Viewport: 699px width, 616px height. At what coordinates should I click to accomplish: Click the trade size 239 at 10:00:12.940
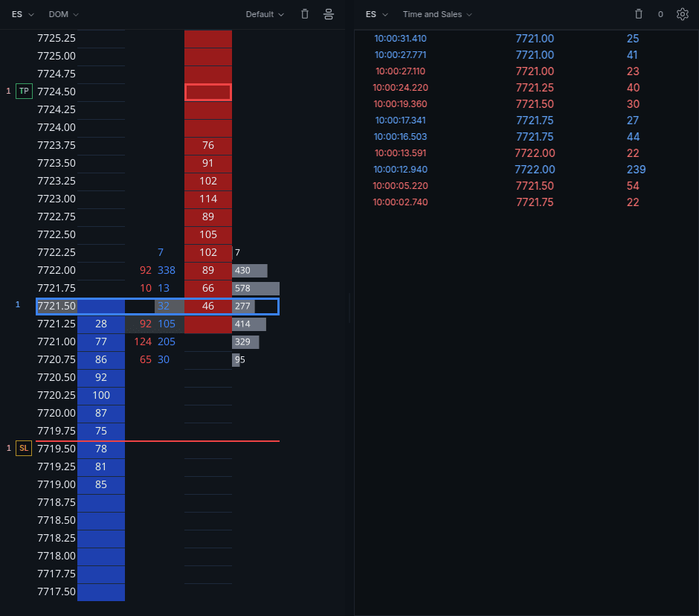pyautogui.click(x=636, y=170)
